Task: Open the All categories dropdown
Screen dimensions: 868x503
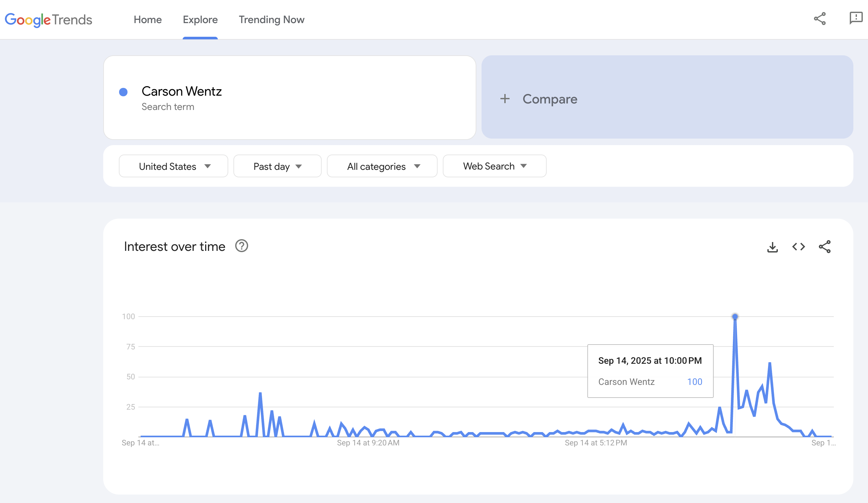Action: click(x=382, y=166)
